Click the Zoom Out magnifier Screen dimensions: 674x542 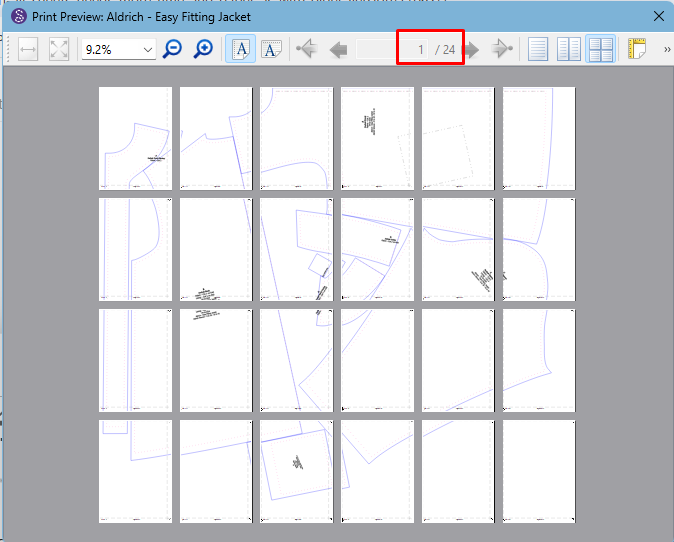point(173,49)
